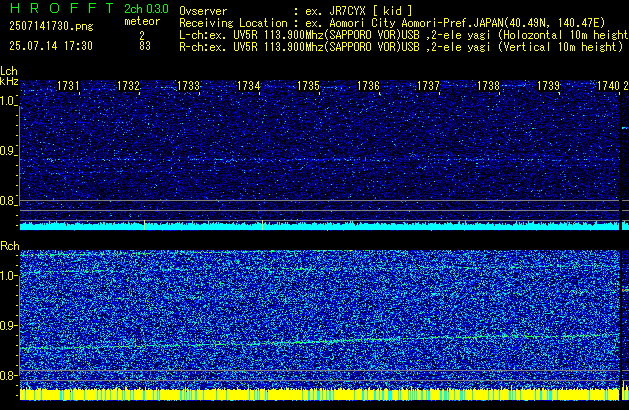629x410 pixels.
Task: Click time marker 1738
Action: [488, 86]
